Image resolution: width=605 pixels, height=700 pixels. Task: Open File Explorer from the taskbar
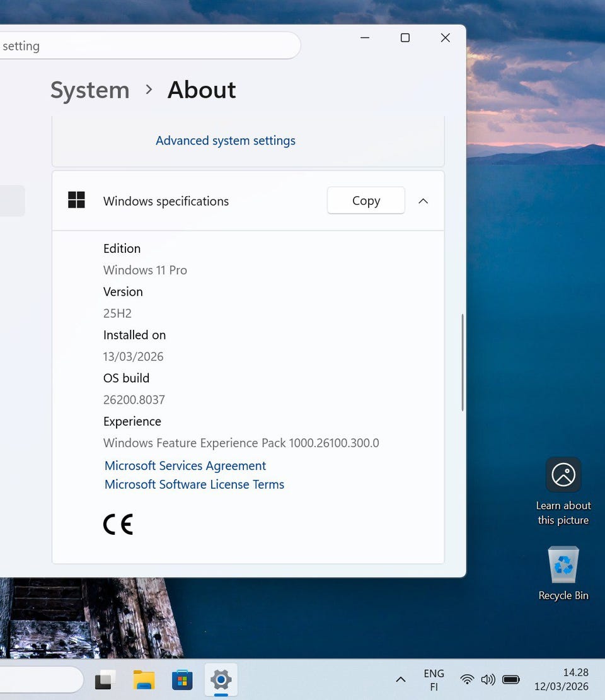[144, 680]
